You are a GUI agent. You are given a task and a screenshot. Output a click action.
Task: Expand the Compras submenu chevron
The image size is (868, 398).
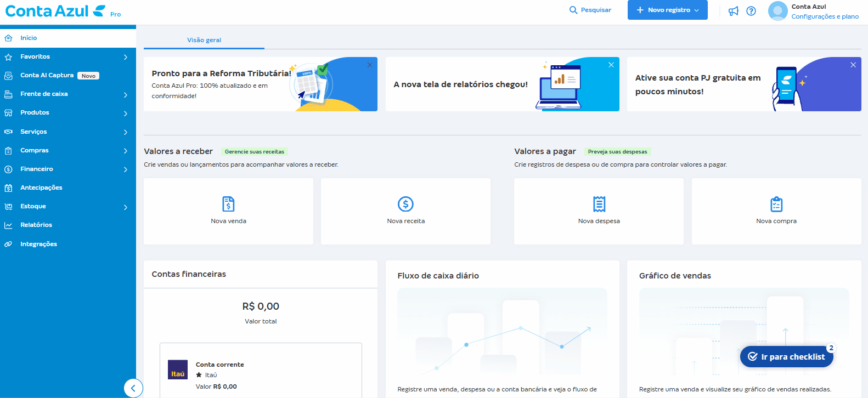click(126, 151)
